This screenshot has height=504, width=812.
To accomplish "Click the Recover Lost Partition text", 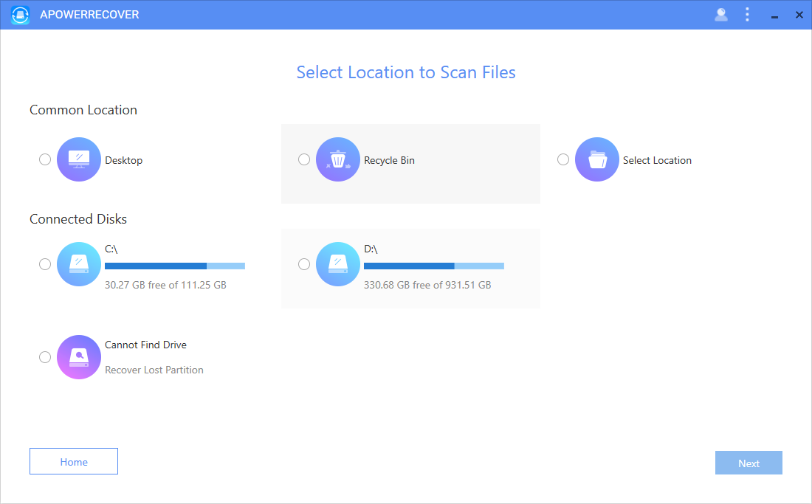I will (x=154, y=370).
